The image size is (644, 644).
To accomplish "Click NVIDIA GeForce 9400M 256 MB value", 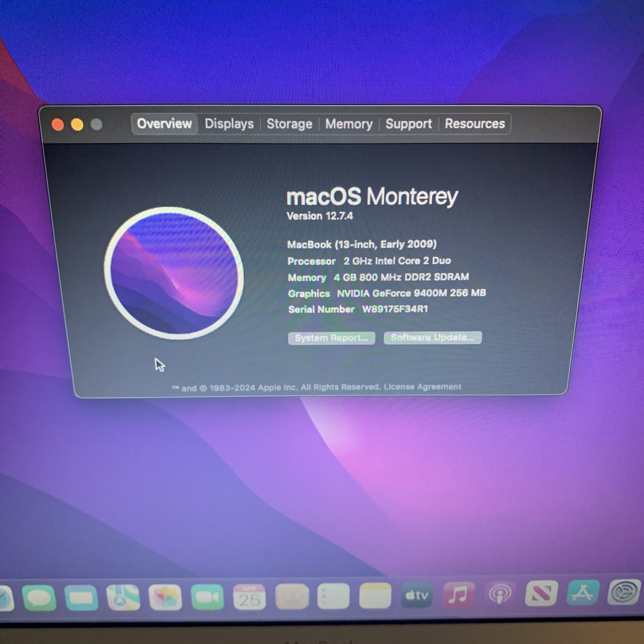I will 411,293.
